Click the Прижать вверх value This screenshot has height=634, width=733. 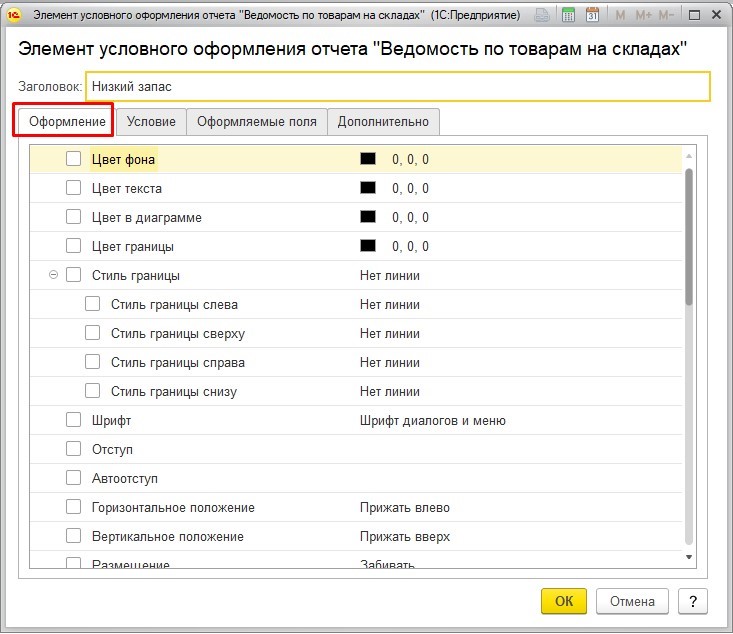[405, 536]
